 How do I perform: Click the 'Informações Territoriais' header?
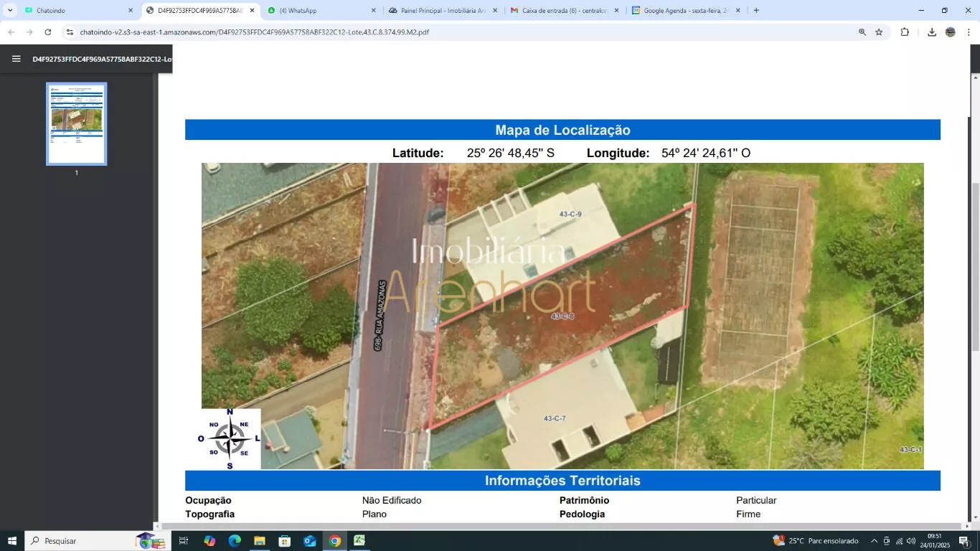[562, 481]
